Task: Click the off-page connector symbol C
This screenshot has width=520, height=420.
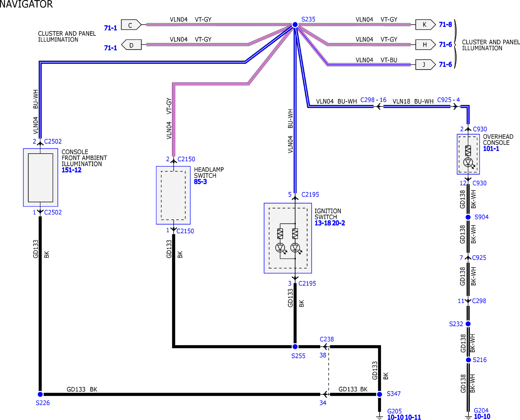Action: 131,25
